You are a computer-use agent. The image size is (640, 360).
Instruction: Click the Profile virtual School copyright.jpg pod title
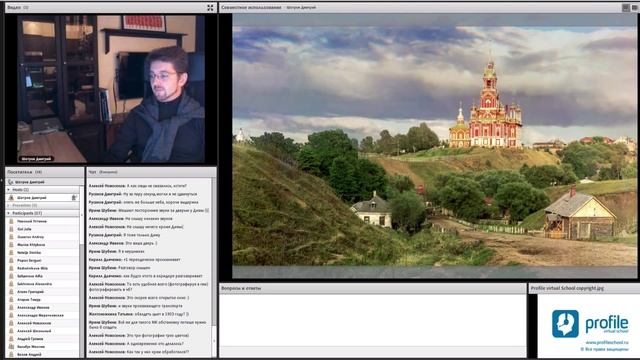pos(567,288)
